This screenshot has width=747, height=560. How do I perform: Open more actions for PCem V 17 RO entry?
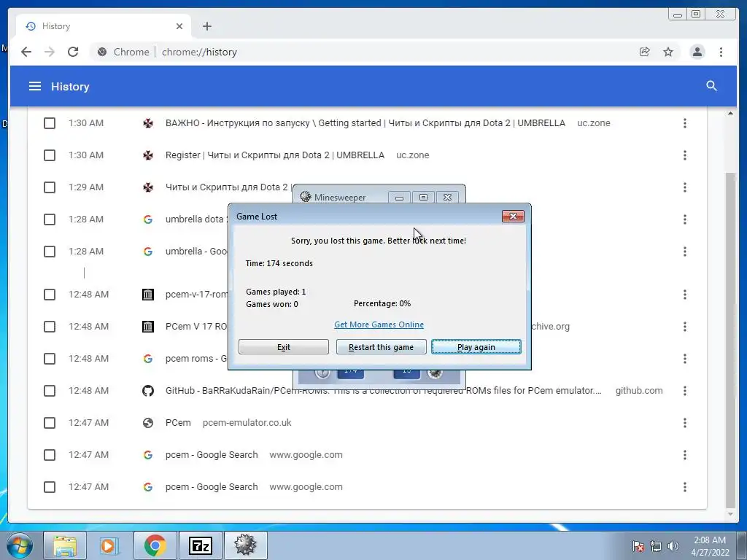coord(684,327)
